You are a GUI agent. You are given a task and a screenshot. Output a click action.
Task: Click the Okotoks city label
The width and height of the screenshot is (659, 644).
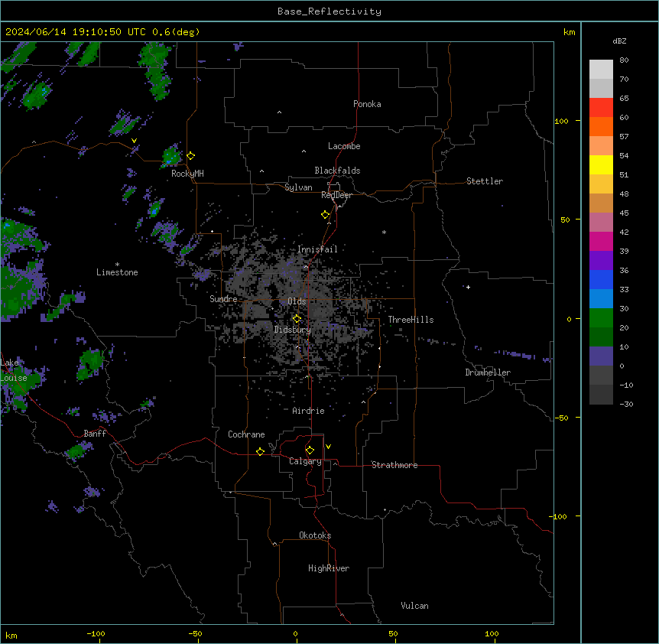click(315, 535)
